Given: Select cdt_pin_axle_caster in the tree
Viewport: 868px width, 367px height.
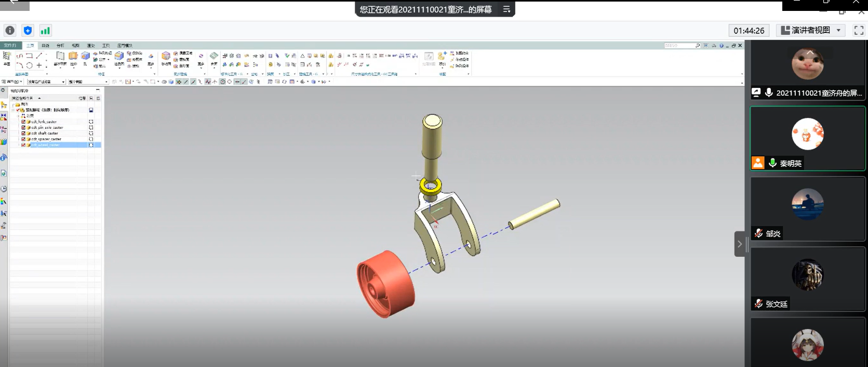Looking at the screenshot, I should [47, 127].
